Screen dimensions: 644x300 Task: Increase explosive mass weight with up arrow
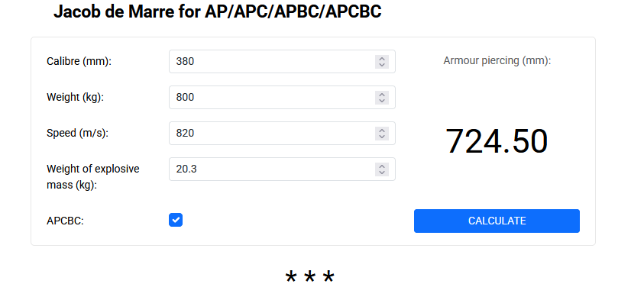382,166
